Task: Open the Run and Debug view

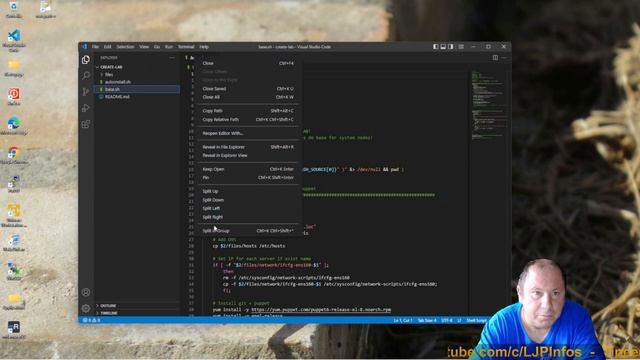Action: click(x=86, y=108)
